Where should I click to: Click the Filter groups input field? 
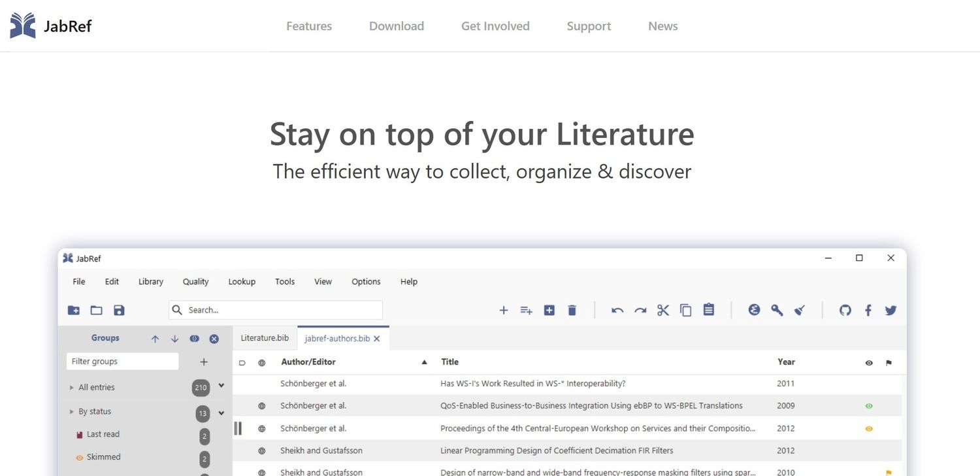point(122,362)
